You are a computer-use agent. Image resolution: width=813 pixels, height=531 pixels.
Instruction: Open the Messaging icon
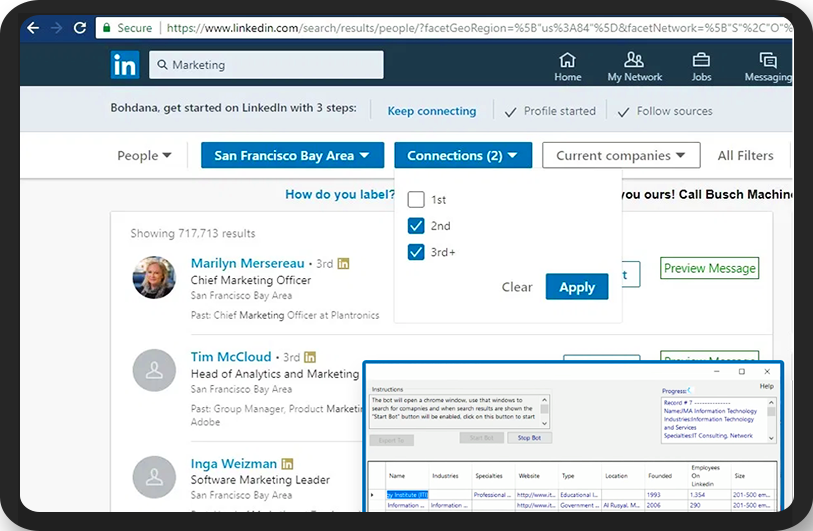click(x=768, y=67)
